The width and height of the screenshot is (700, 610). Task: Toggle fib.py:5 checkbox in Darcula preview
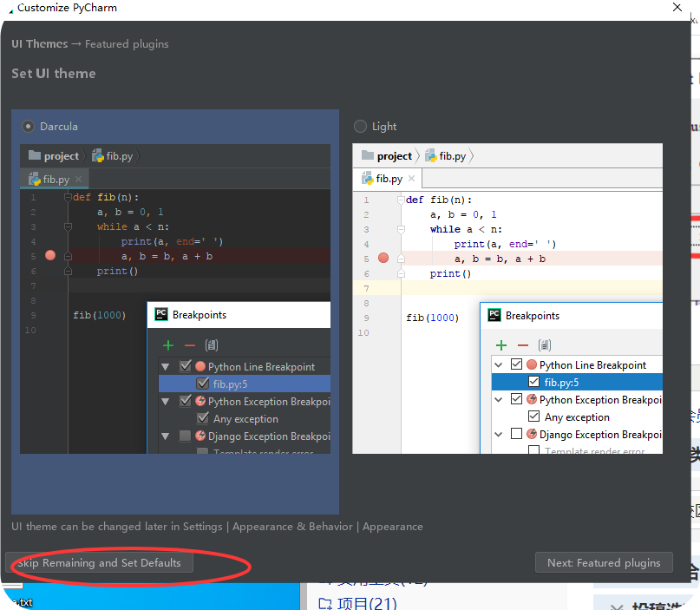click(203, 384)
